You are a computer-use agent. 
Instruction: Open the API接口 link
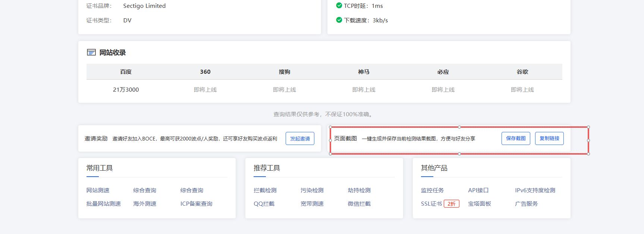(478, 190)
